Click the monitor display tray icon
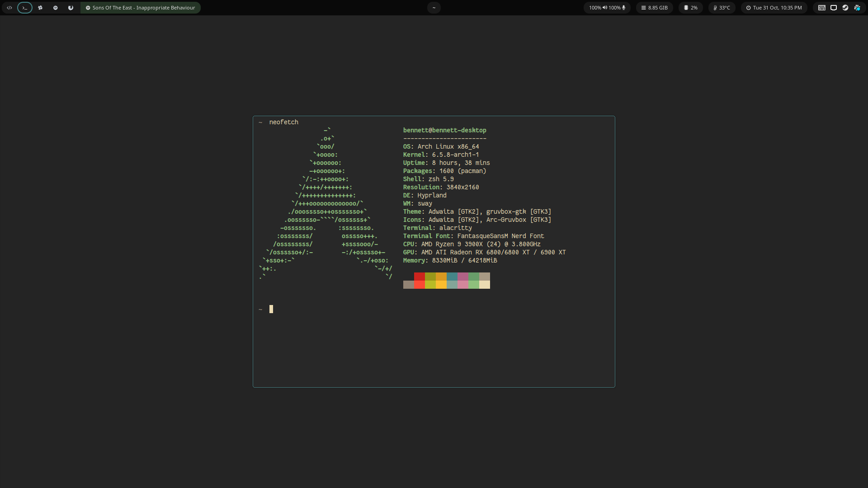The width and height of the screenshot is (868, 488). coord(834,8)
